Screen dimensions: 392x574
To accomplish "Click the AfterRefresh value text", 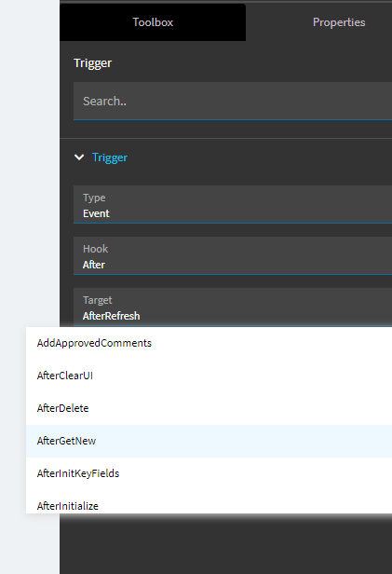I will [x=111, y=316].
